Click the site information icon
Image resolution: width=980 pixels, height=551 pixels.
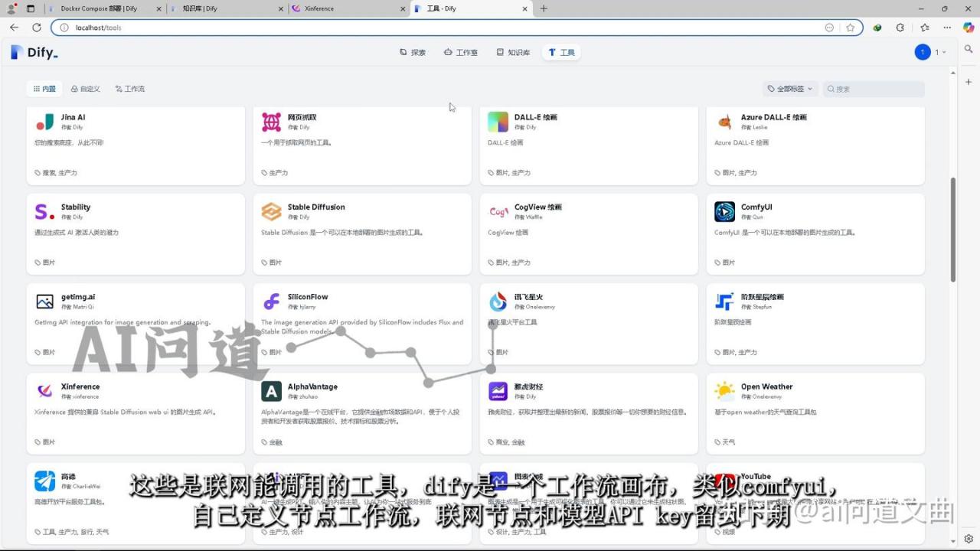pos(64,28)
